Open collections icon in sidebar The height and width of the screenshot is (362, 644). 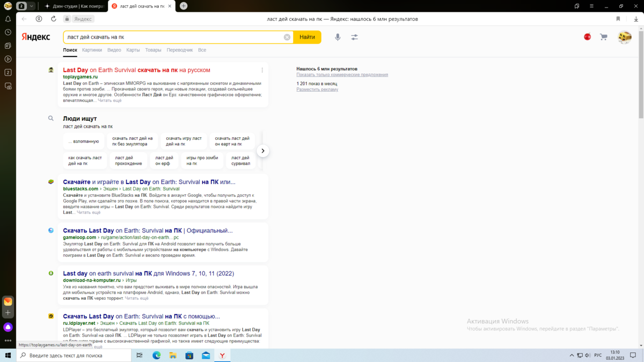click(8, 46)
